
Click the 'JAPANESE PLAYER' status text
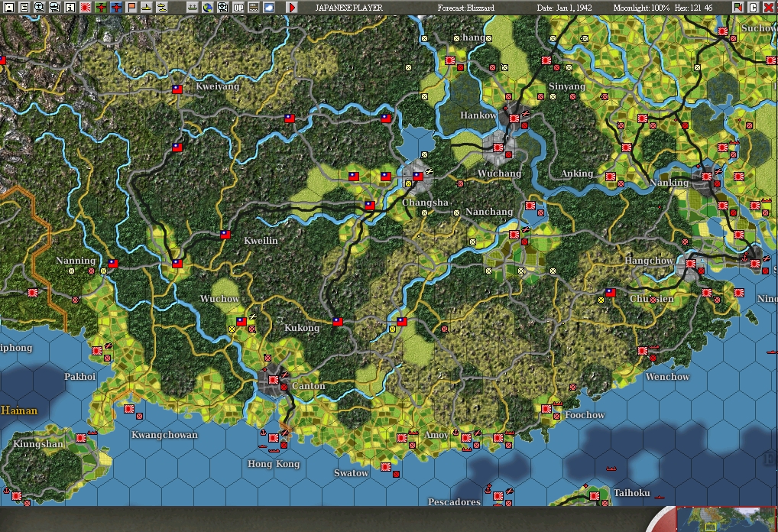pos(348,8)
